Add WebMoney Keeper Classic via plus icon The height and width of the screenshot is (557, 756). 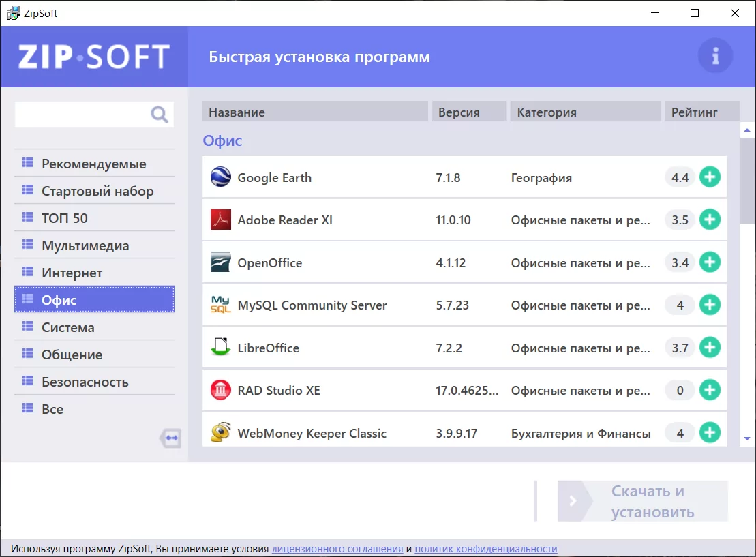coord(710,433)
